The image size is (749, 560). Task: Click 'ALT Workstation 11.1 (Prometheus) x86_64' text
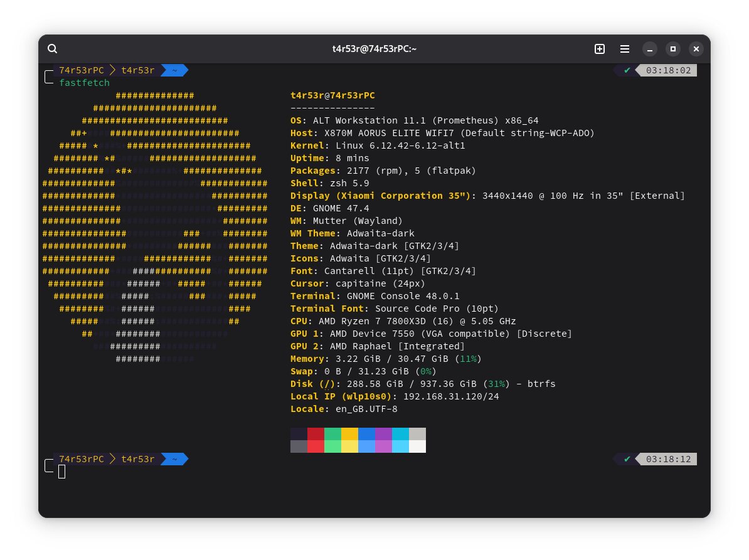click(x=425, y=121)
